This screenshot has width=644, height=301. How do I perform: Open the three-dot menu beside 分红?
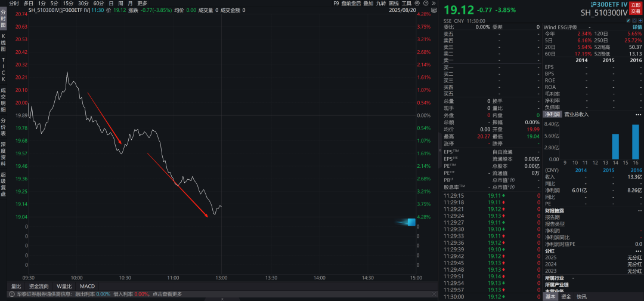click(638, 251)
